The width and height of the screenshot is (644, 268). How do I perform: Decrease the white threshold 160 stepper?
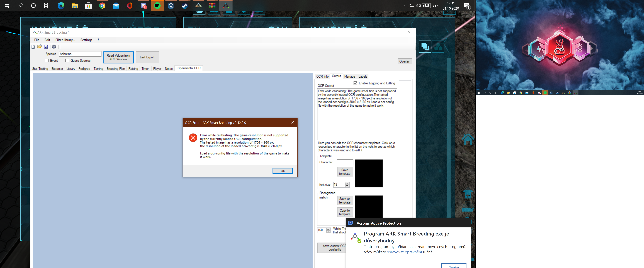[328, 231]
